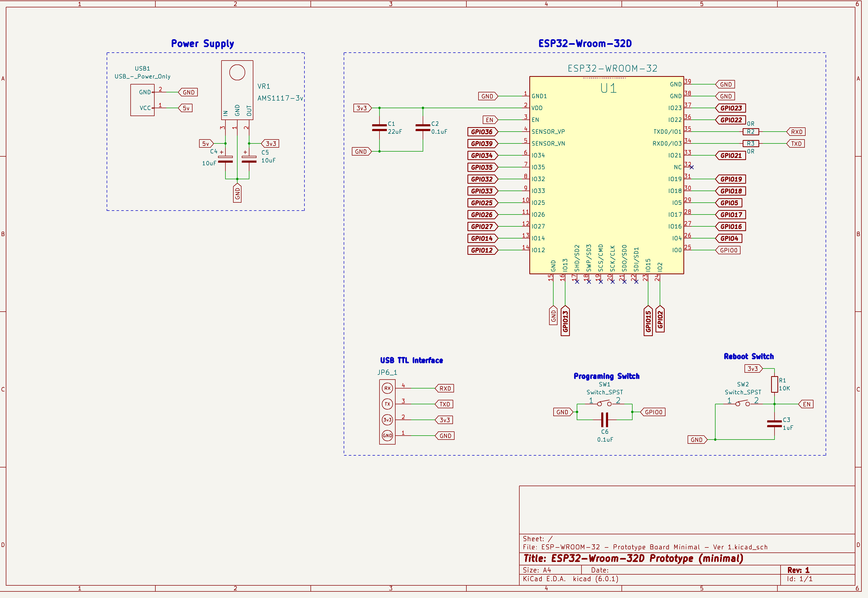868x598 pixels.
Task: Click the GPIO33 net label
Action: coord(483,191)
